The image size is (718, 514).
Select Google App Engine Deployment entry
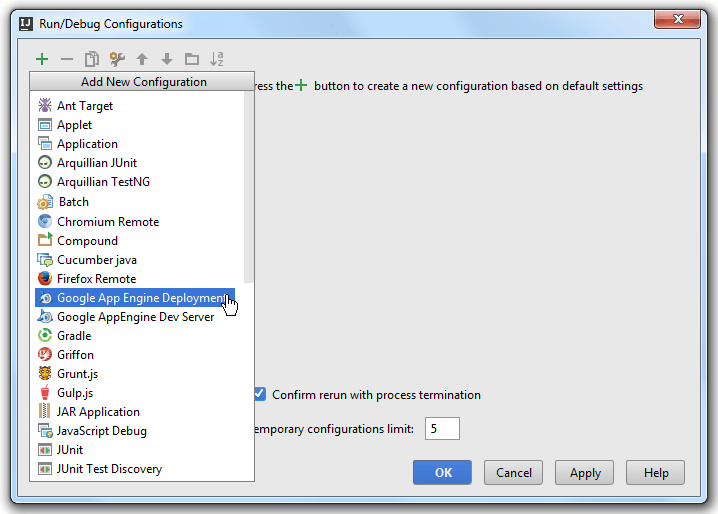(x=140, y=298)
